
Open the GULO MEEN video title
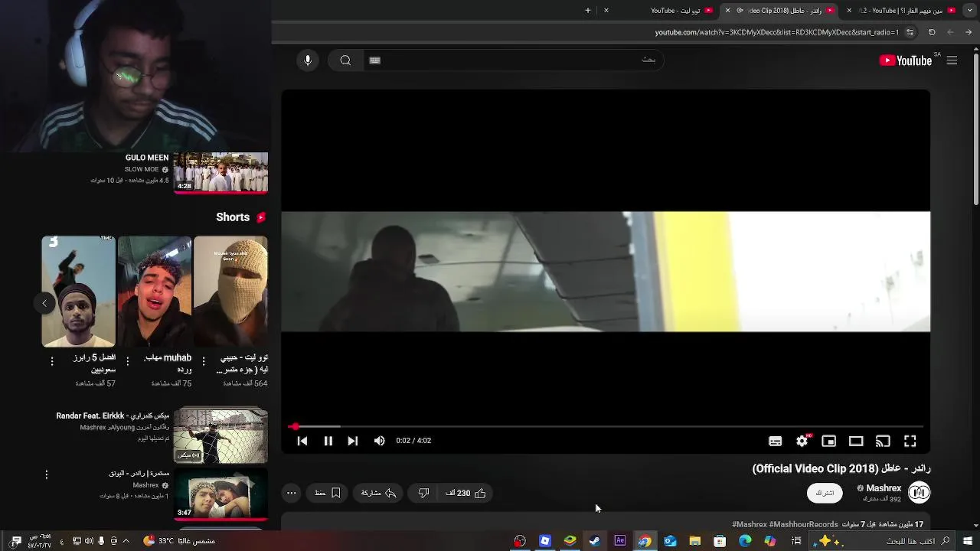pyautogui.click(x=147, y=158)
